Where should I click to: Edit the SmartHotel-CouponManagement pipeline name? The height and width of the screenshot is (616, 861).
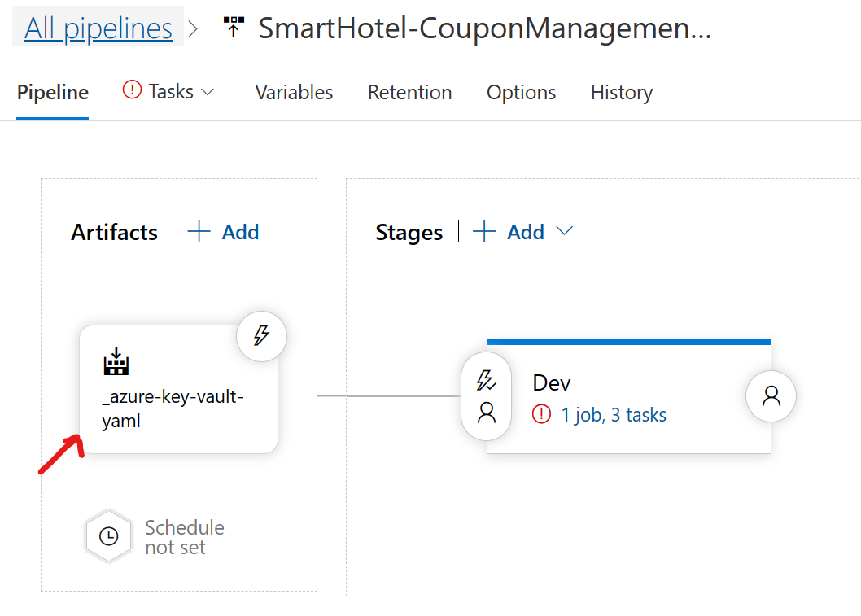click(484, 29)
